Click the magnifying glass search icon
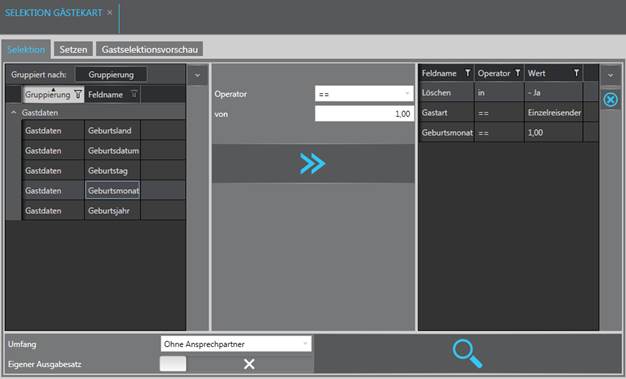 468,353
